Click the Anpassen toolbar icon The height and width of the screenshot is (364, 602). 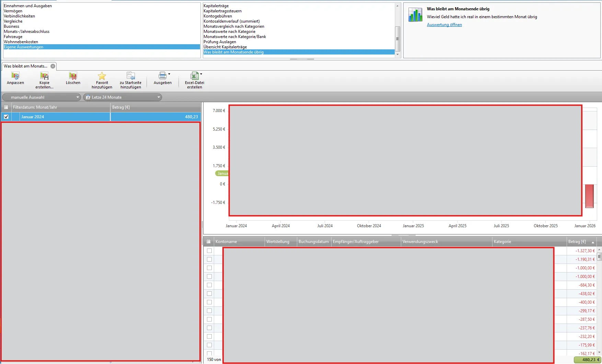(15, 76)
